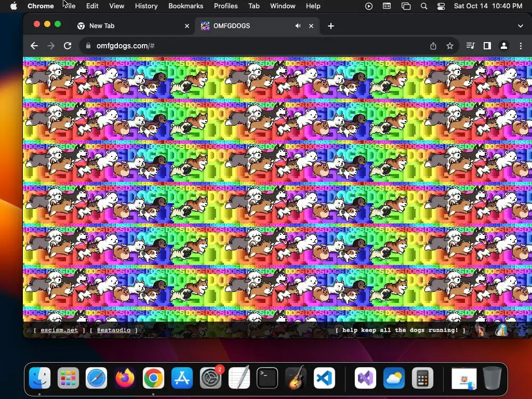Screen dimensions: 532x399
Task: Open Chrome's three-dot menu
Action: (521, 46)
